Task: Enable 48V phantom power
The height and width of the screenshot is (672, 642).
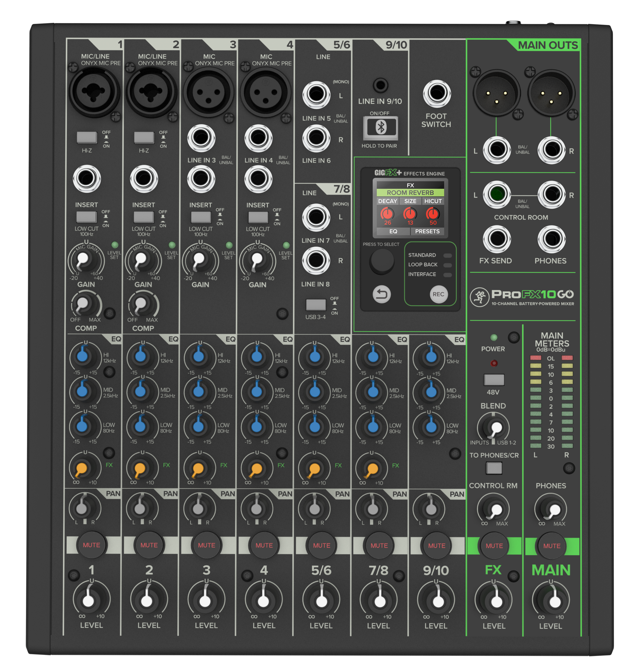Action: click(494, 379)
